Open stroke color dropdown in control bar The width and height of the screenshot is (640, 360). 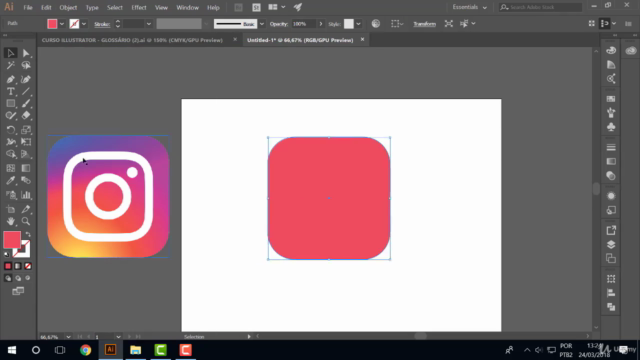tap(84, 24)
